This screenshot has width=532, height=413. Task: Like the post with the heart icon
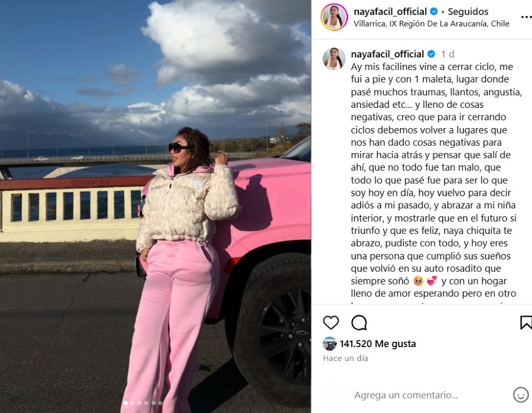[331, 323]
